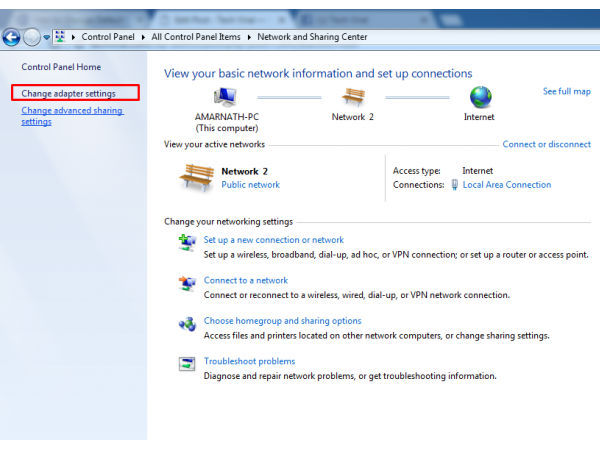Viewport: 600px width, 450px height.
Task: Open the Local Area Connection link
Action: (506, 185)
